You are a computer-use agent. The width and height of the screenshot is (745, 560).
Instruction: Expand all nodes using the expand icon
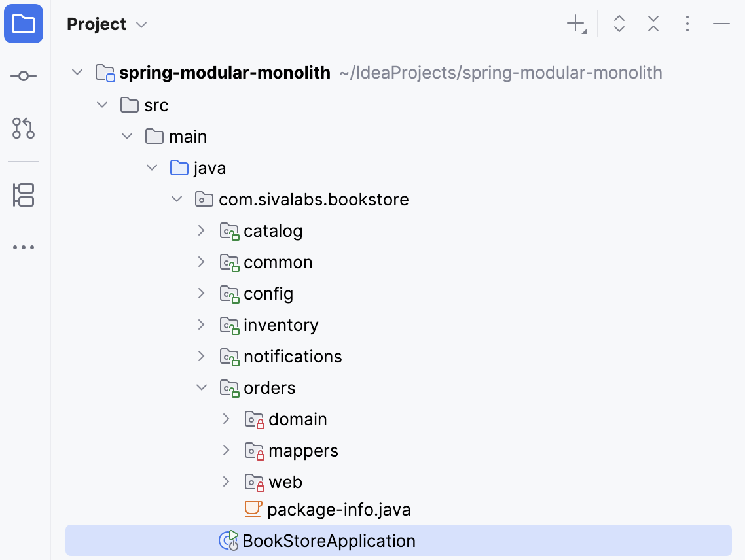pyautogui.click(x=619, y=24)
